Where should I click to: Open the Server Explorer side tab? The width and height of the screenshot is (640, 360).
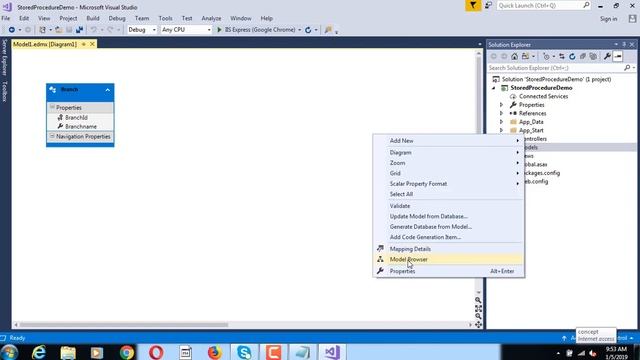(4, 57)
